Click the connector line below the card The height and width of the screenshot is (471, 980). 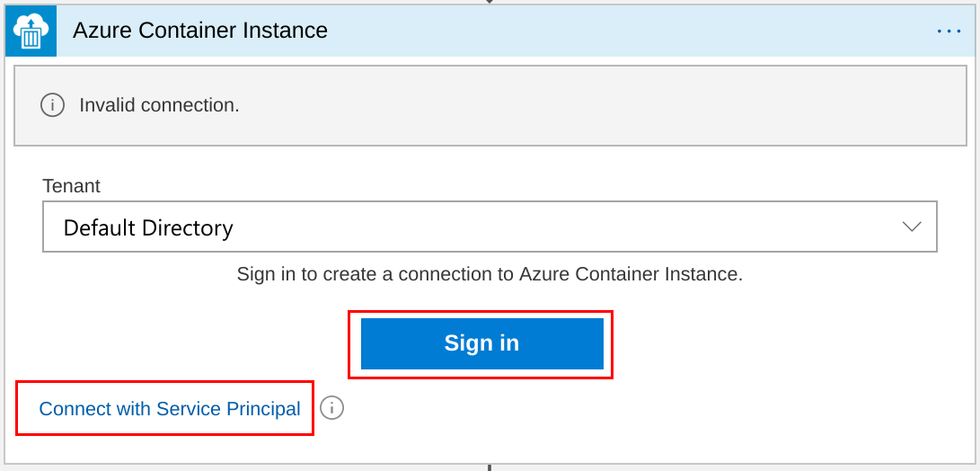pyautogui.click(x=490, y=467)
